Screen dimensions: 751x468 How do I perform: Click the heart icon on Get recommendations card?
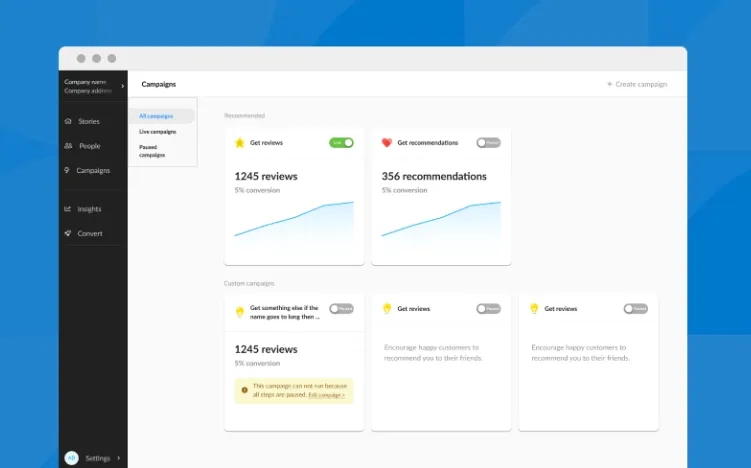point(387,143)
